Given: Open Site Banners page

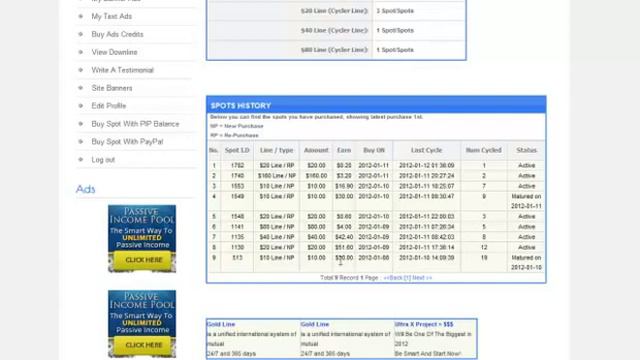Looking at the screenshot, I should coord(112,88).
